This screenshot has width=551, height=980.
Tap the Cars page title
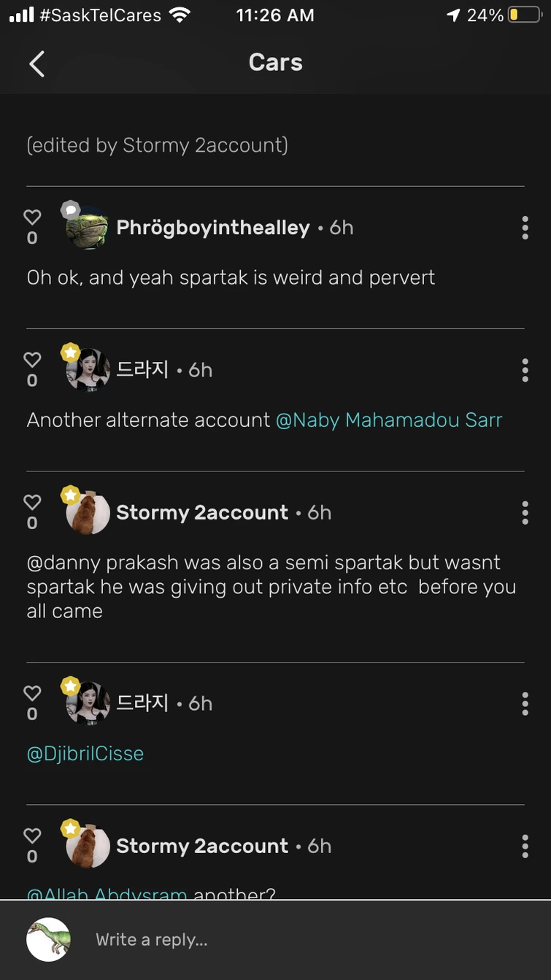coord(276,63)
